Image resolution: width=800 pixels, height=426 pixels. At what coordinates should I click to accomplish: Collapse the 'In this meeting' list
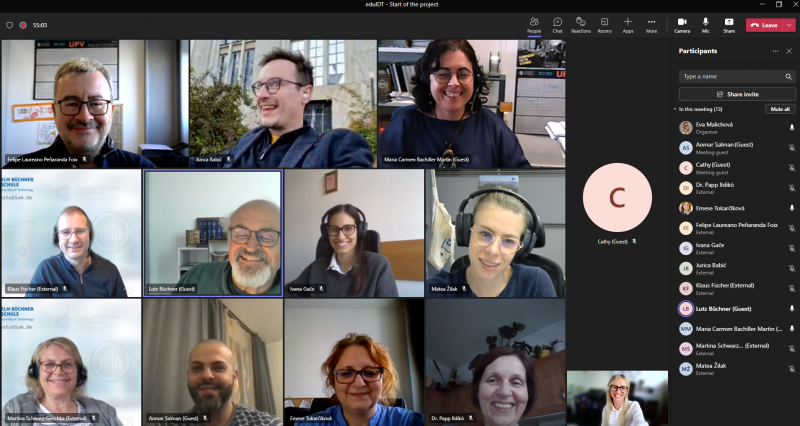[x=675, y=109]
